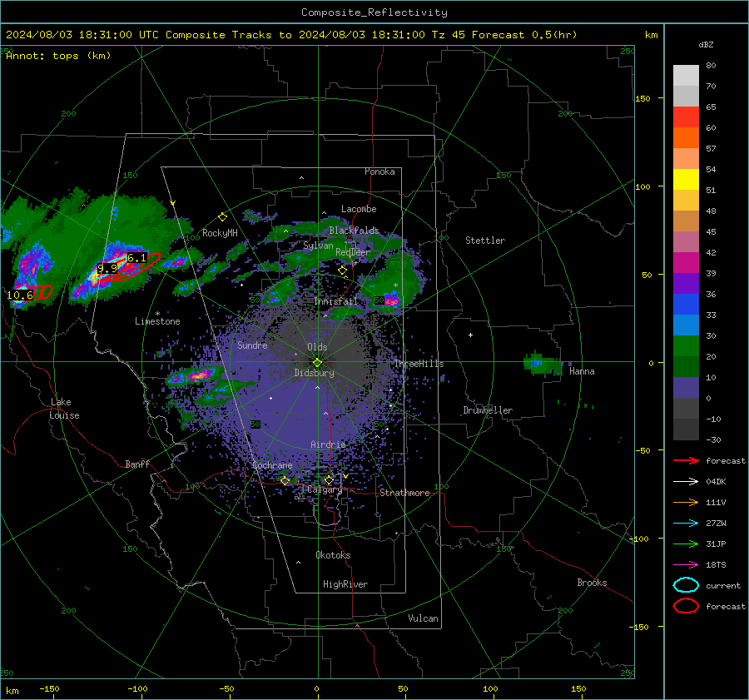Click the Lacombe city label
The width and height of the screenshot is (749, 700).
(x=359, y=209)
